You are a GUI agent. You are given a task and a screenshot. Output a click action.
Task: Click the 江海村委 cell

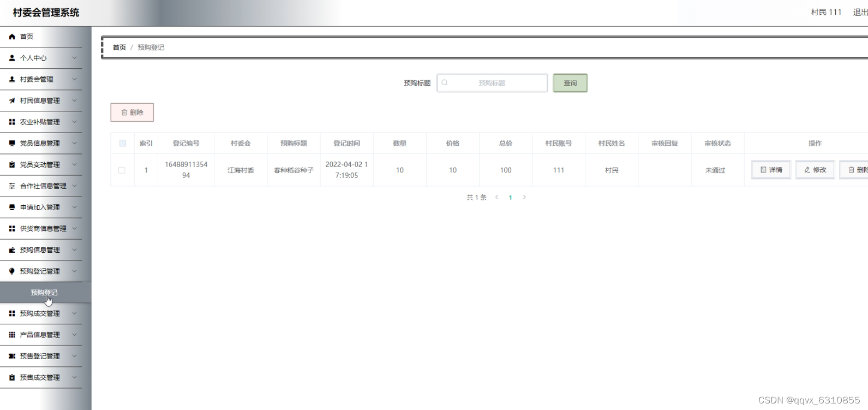click(241, 170)
